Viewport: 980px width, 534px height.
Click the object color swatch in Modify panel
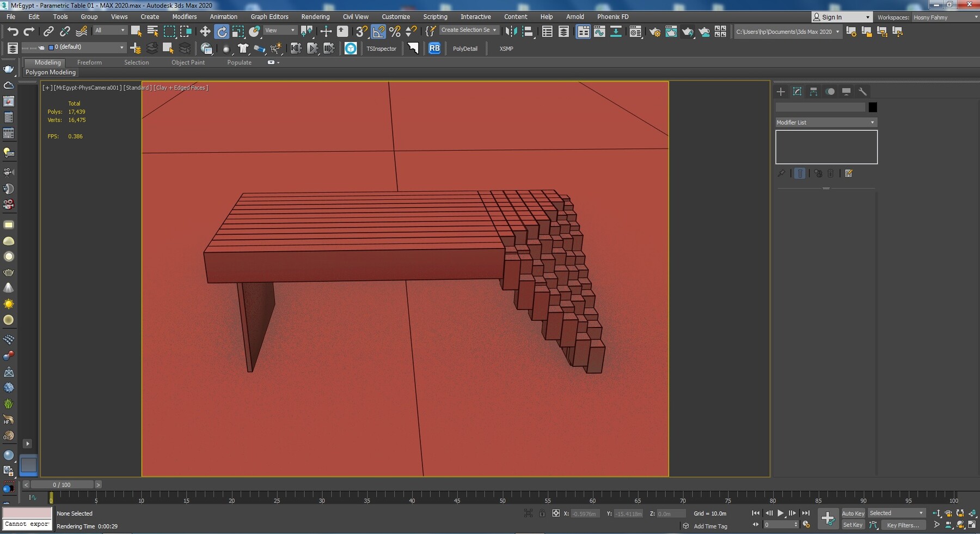872,107
